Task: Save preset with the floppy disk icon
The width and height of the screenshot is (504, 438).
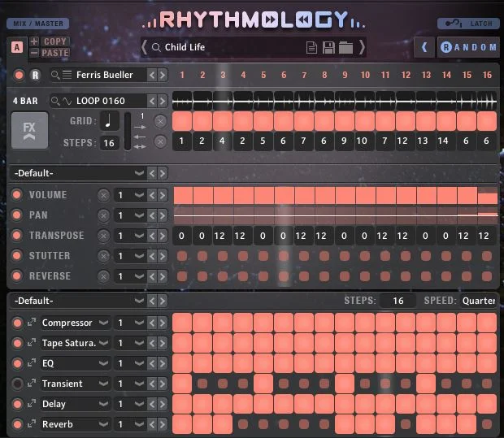Action: click(x=328, y=48)
